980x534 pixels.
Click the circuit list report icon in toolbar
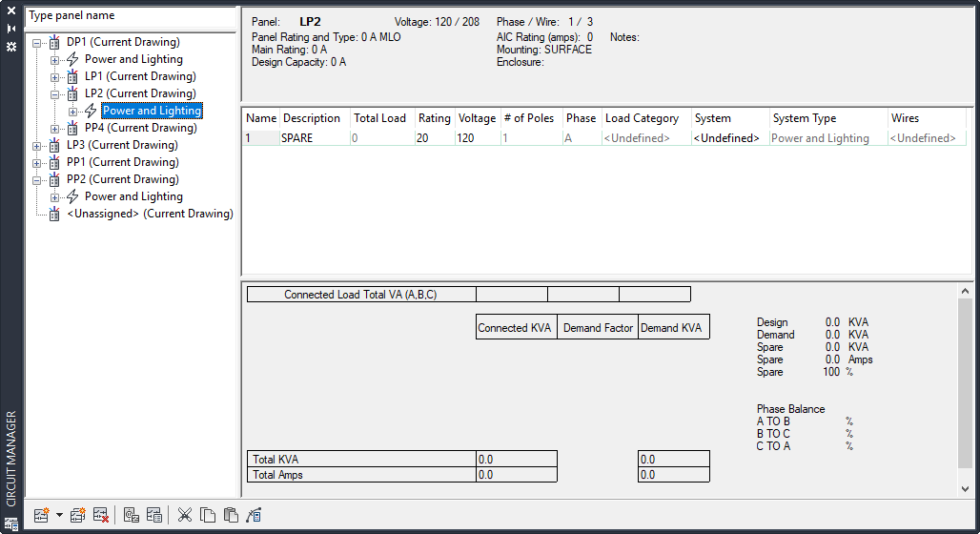[153, 515]
